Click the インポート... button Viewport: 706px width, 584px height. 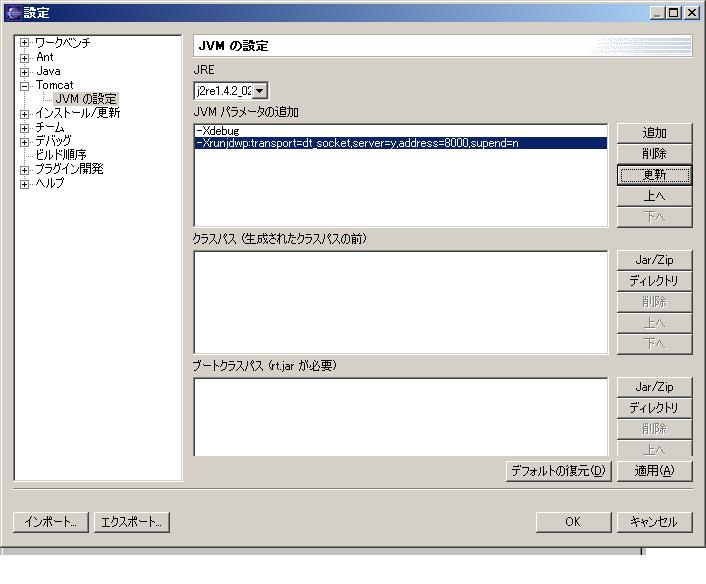coord(50,522)
